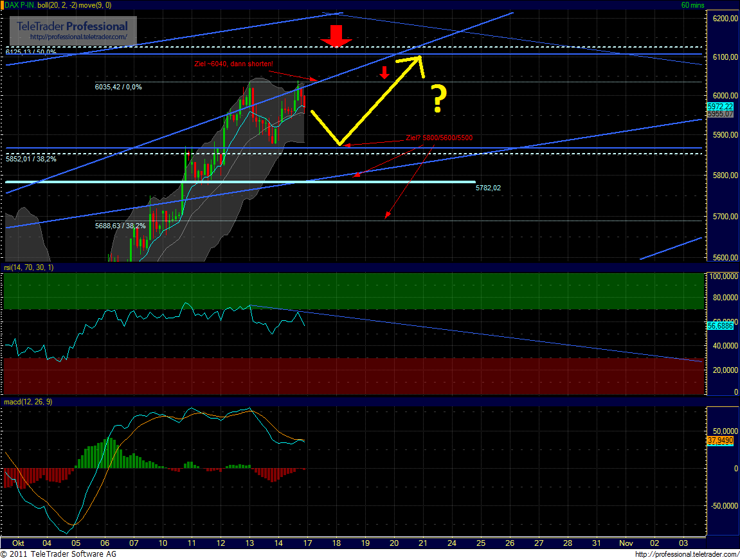This screenshot has height=560, width=740.
Task: Click the 'Ziel? 5800/5600/5500' annotation
Action: click(x=439, y=138)
